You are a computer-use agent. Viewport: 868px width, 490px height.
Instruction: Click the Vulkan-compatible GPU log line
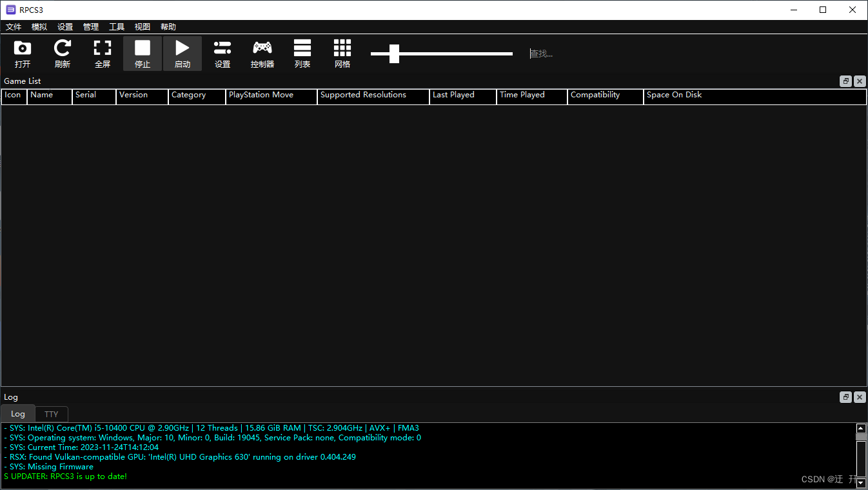(x=180, y=457)
